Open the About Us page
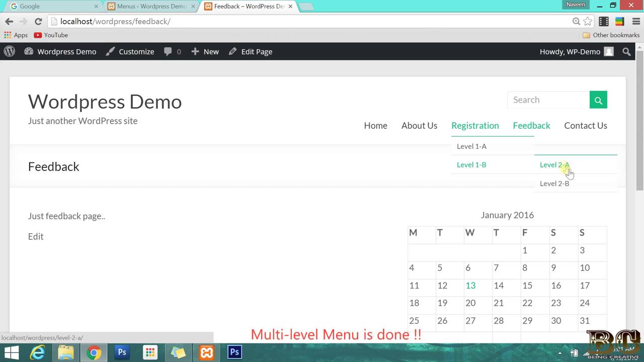The width and height of the screenshot is (644, 362). tap(419, 126)
